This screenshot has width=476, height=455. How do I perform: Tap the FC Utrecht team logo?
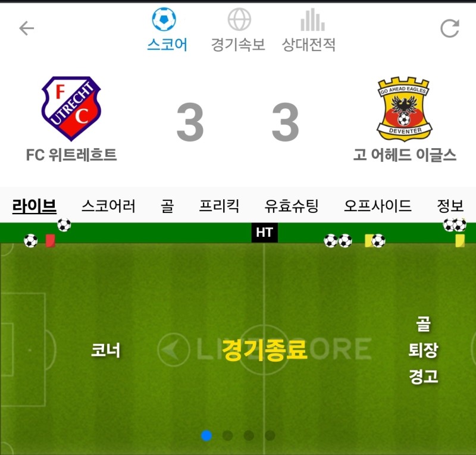71,109
